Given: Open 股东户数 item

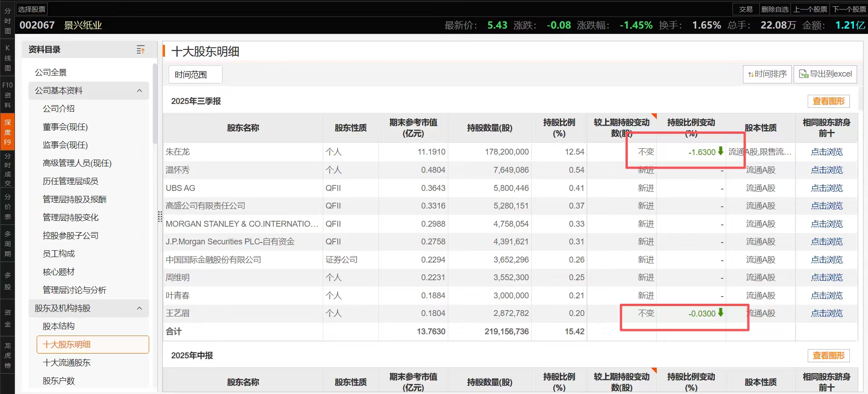Looking at the screenshot, I should 59,381.
